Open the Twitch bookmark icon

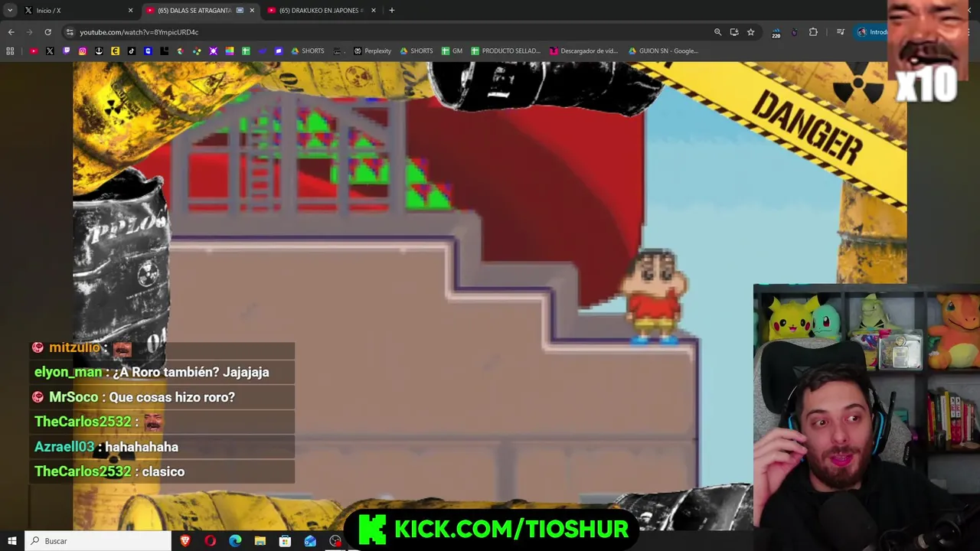(67, 51)
